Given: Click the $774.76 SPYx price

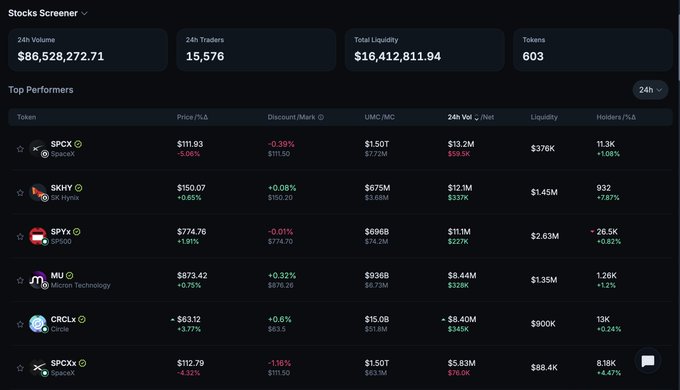Looking at the screenshot, I should [x=192, y=232].
